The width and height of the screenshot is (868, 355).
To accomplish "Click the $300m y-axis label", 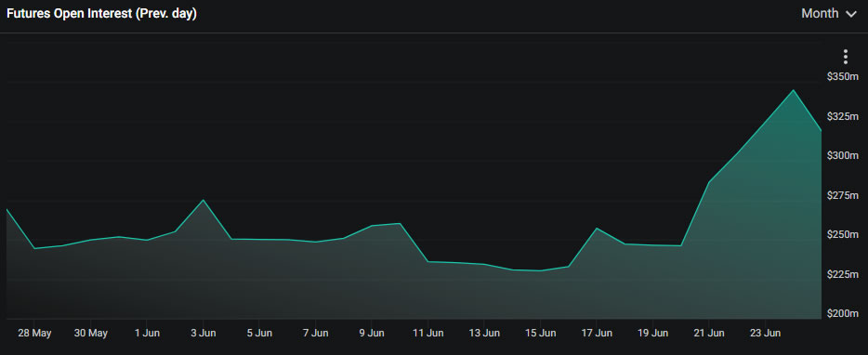I will pyautogui.click(x=843, y=155).
